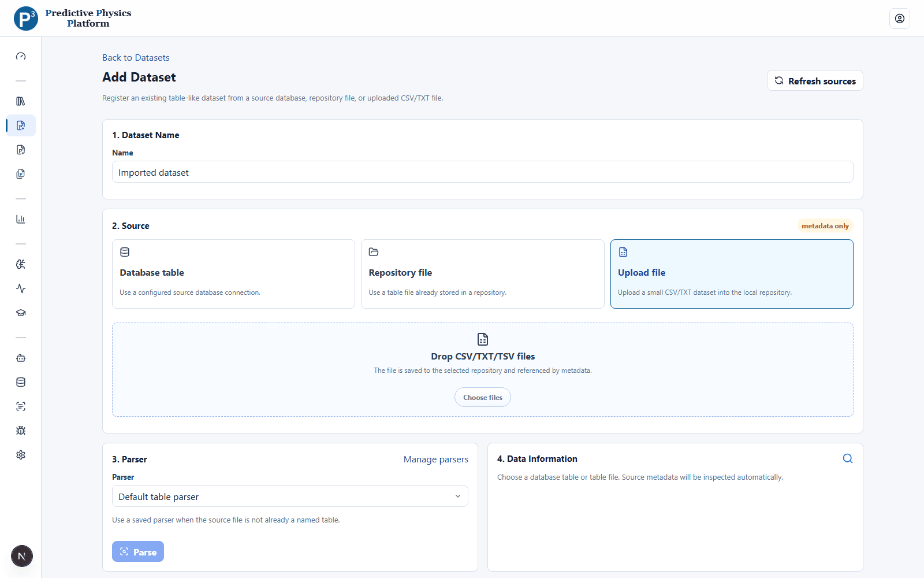Click the Parse button
The image size is (924, 578).
(138, 551)
